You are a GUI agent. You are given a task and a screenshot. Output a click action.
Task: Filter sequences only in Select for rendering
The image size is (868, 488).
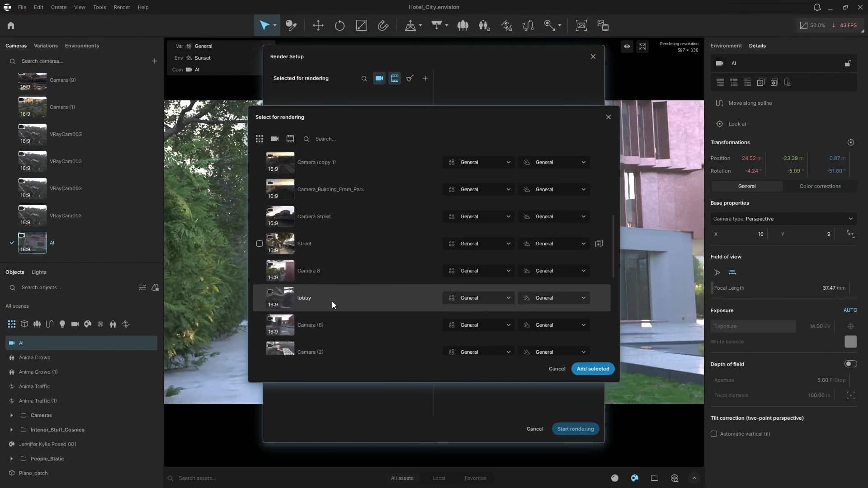pos(290,139)
